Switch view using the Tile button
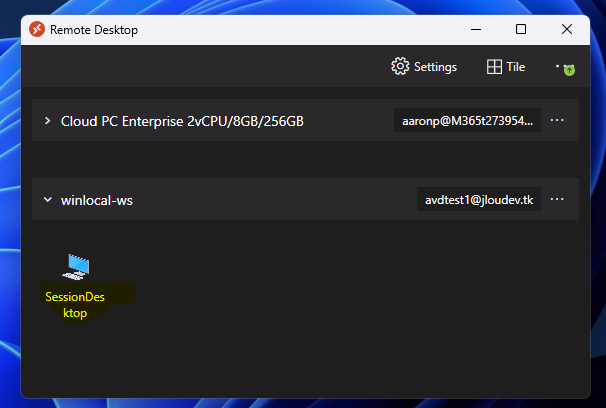606x408 pixels. point(506,67)
